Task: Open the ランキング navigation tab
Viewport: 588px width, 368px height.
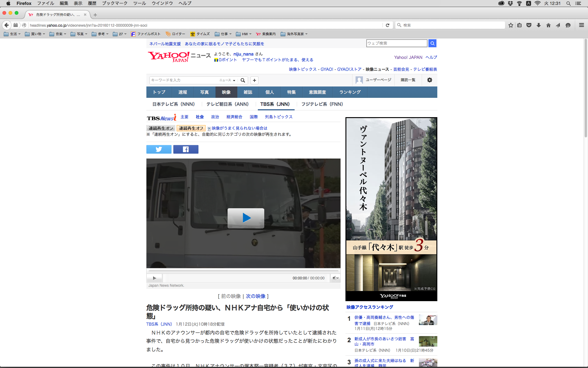Action: (350, 92)
